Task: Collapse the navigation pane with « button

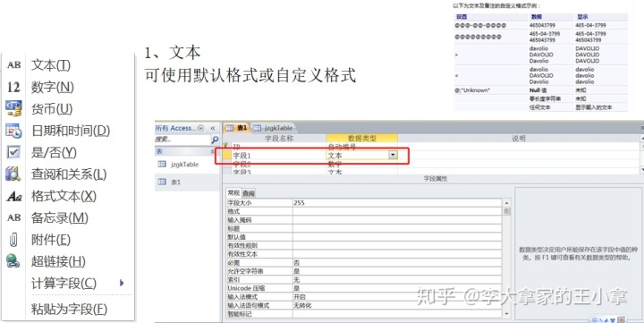Action: [x=213, y=128]
